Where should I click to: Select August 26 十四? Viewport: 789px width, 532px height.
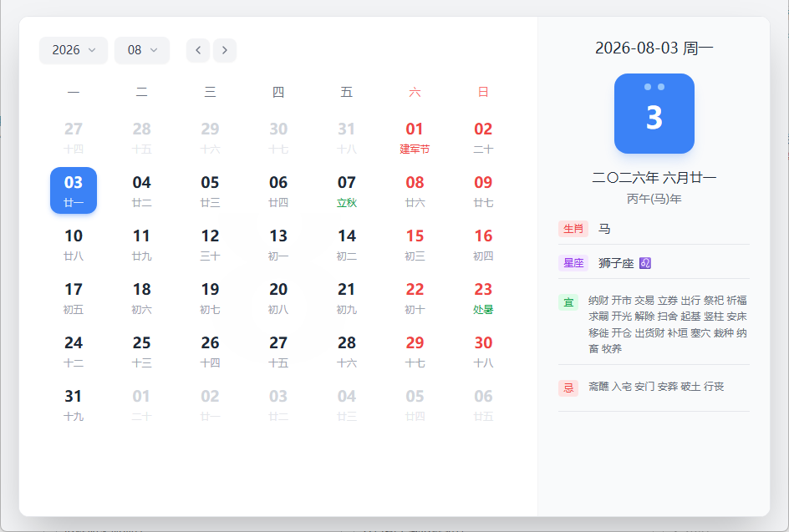[210, 351]
